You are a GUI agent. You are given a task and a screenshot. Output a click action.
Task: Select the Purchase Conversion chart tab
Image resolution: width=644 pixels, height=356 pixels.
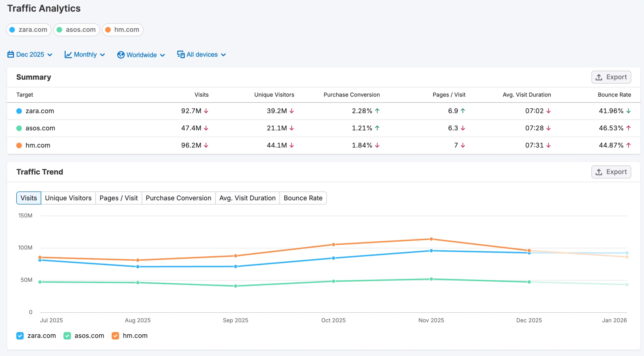178,198
